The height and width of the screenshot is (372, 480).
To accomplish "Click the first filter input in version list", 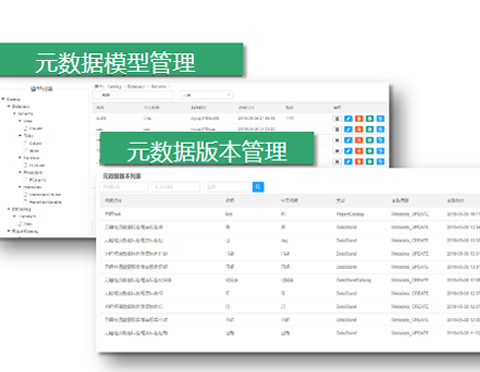I will [124, 187].
